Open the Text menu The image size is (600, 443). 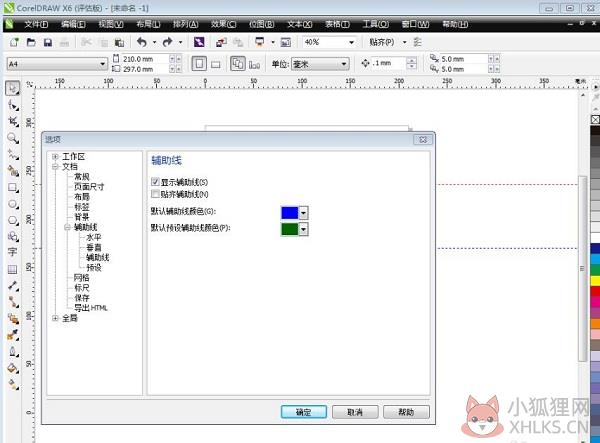pyautogui.click(x=300, y=24)
